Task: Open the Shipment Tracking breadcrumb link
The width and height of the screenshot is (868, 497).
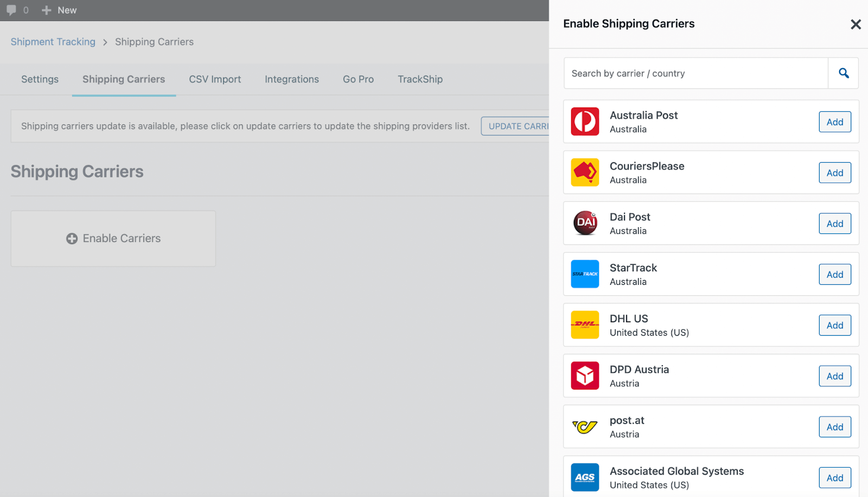Action: click(x=53, y=42)
